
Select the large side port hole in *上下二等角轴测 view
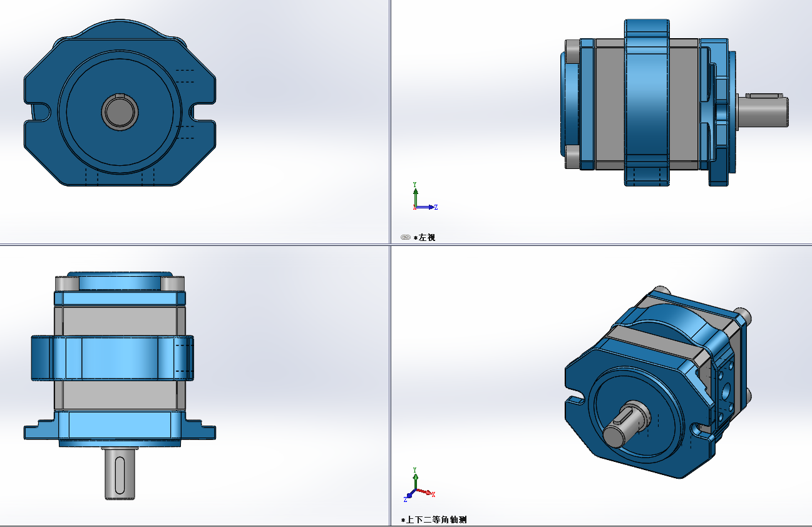[x=727, y=392]
